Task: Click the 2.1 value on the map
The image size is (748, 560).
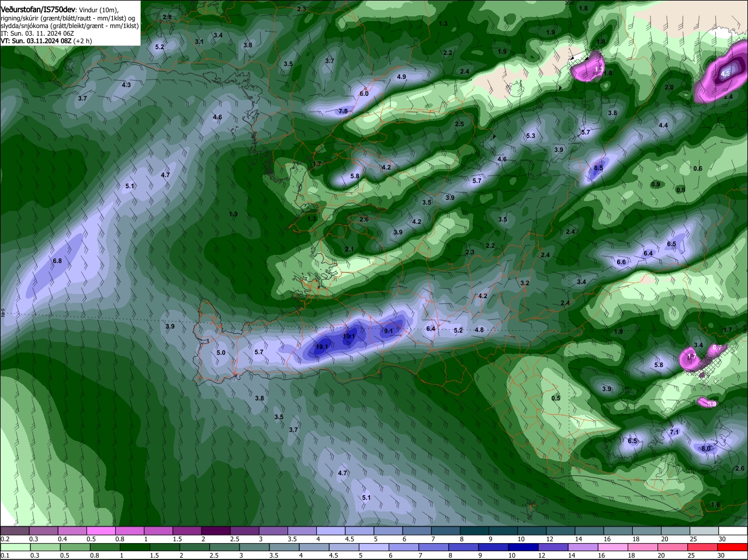Action: (x=349, y=249)
